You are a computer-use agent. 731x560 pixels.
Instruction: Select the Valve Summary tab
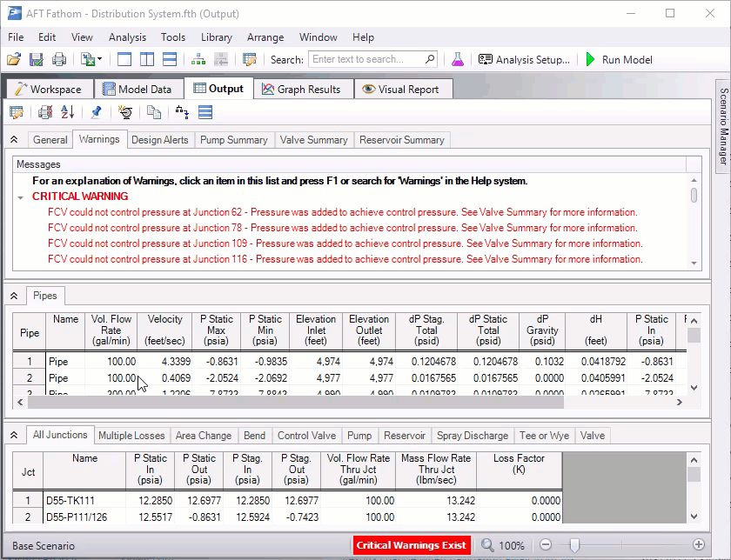pyautogui.click(x=314, y=140)
